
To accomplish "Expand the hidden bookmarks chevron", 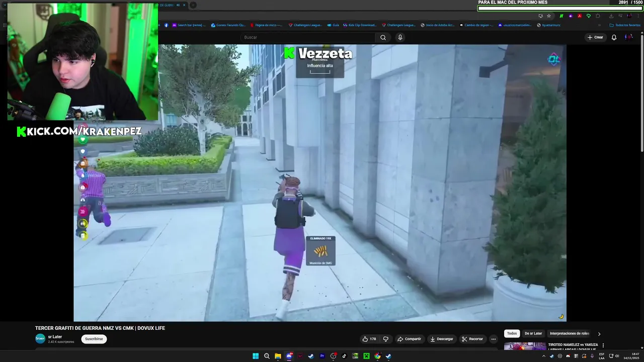I will pyautogui.click(x=599, y=25).
